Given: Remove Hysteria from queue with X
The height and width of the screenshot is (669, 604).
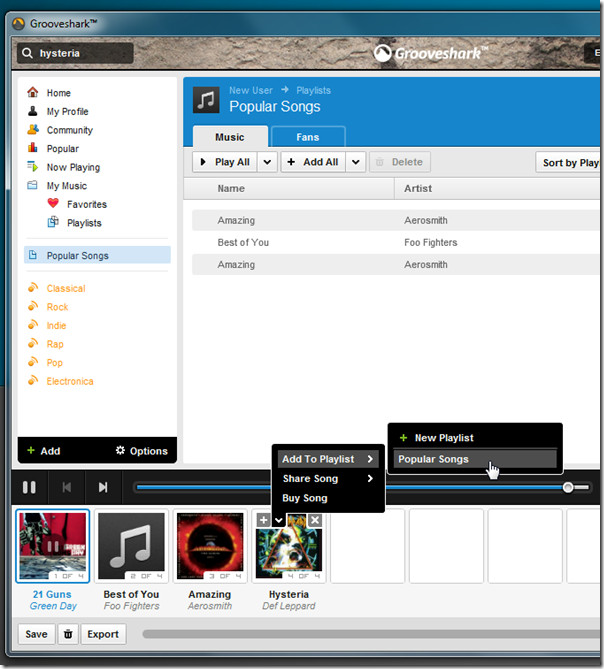Looking at the screenshot, I should [315, 520].
